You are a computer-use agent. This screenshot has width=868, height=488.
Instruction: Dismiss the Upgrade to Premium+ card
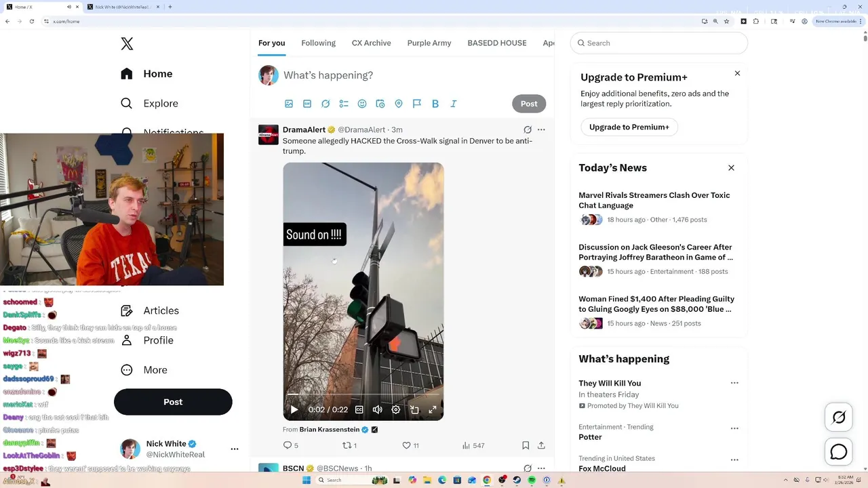tap(737, 73)
